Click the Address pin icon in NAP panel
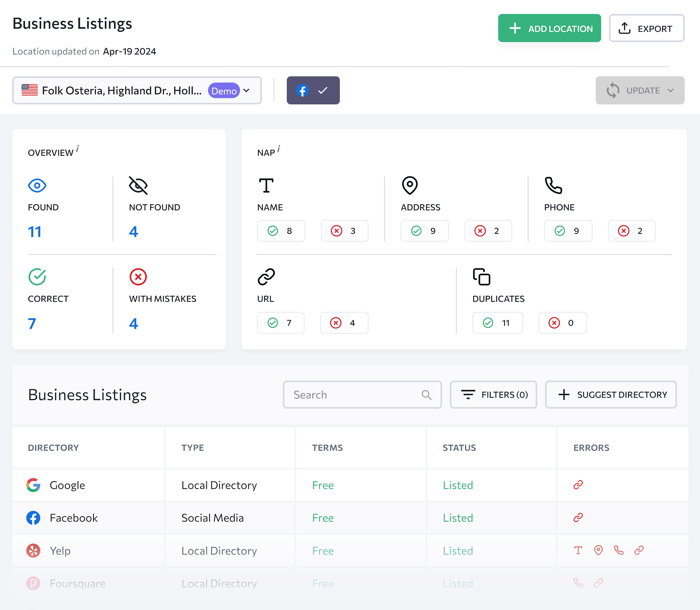 (x=410, y=186)
